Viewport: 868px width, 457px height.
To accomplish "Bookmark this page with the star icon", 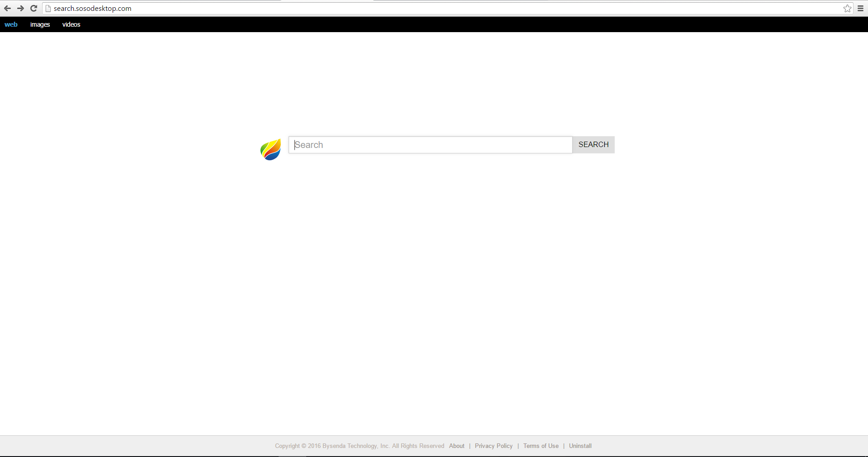I will click(x=847, y=9).
